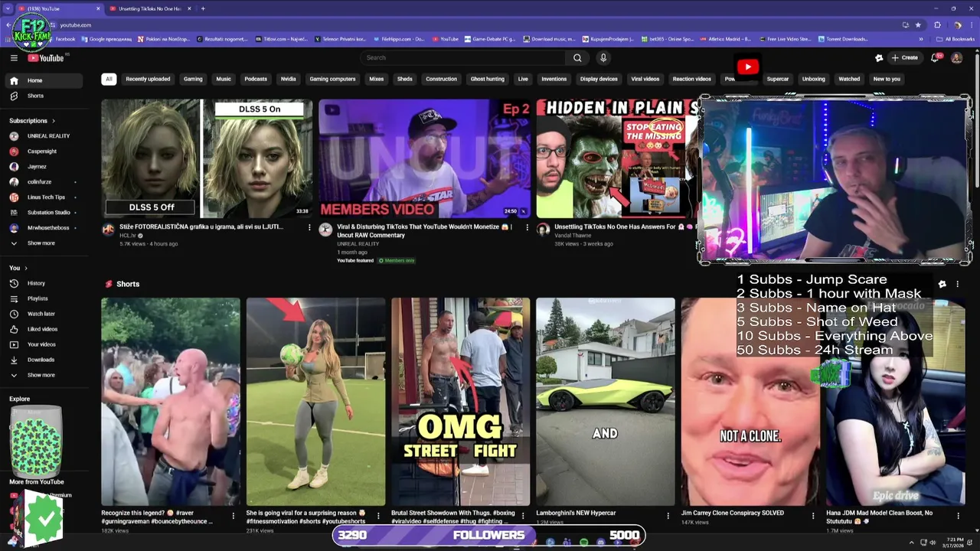Bookmark this page with the star icon
Image resolution: width=980 pixels, height=551 pixels.
point(918,24)
